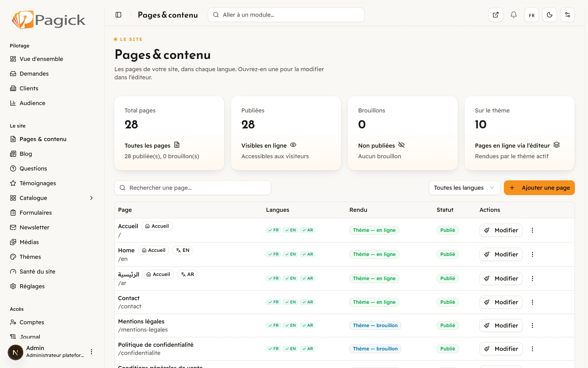Open the notifications bell
This screenshot has height=368, width=588.
[x=513, y=15]
